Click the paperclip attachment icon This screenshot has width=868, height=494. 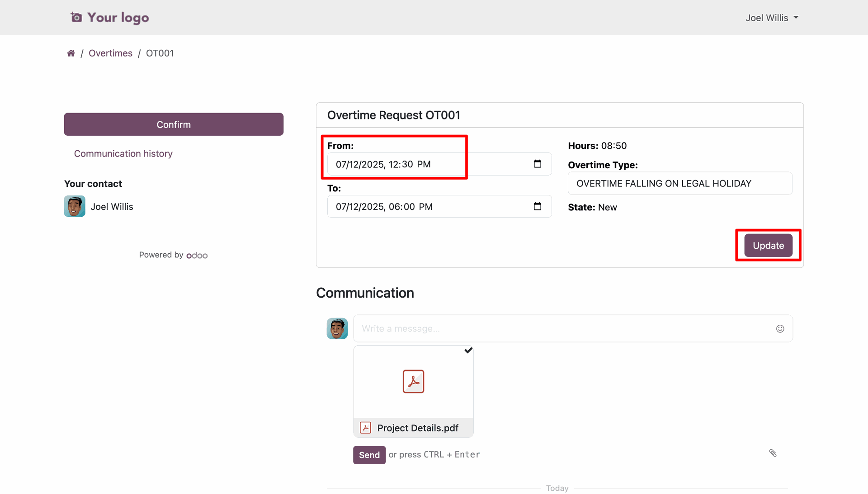(773, 453)
